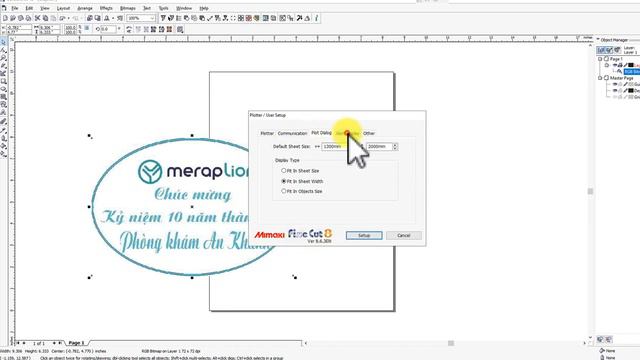Select Fit in Sheet Size radio button
The width and height of the screenshot is (640, 360).
click(284, 171)
